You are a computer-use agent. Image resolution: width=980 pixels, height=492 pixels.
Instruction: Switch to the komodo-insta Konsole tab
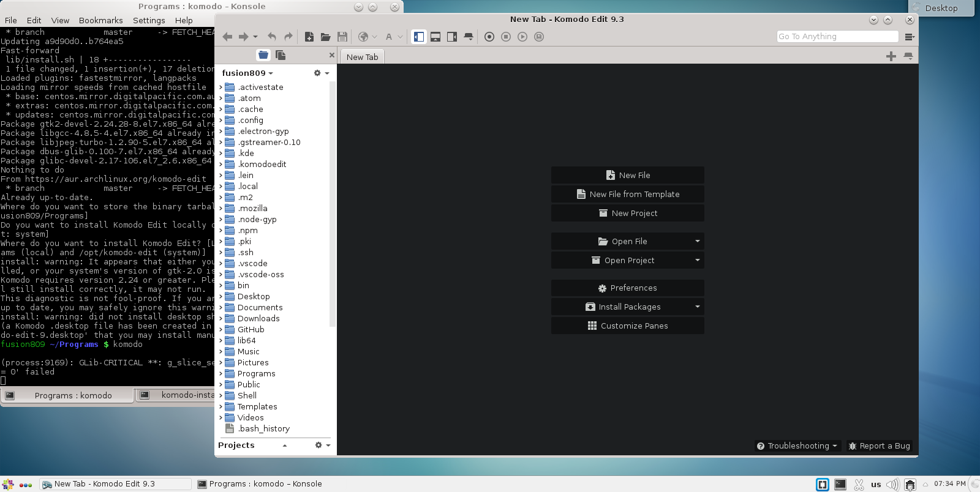coord(176,395)
